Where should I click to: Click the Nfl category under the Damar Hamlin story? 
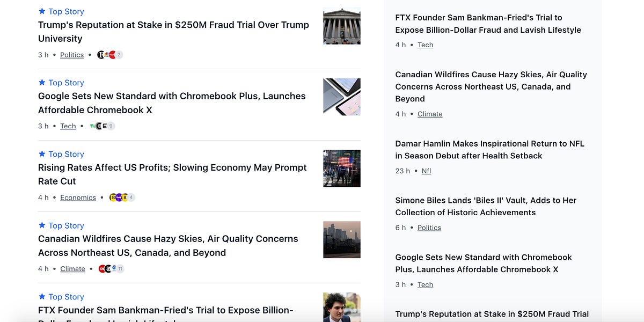click(426, 171)
